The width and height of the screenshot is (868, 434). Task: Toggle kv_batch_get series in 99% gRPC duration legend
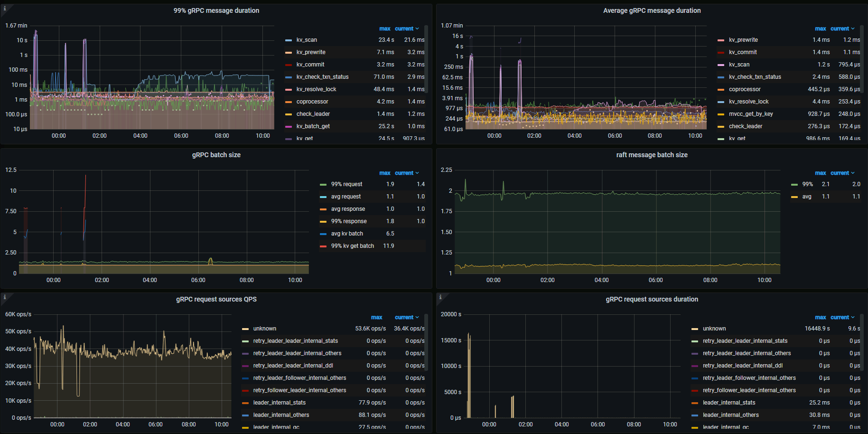313,126
